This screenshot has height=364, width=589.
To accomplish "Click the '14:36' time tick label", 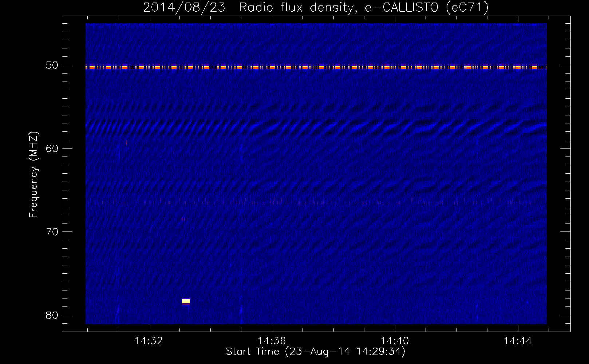I will 272,341.
